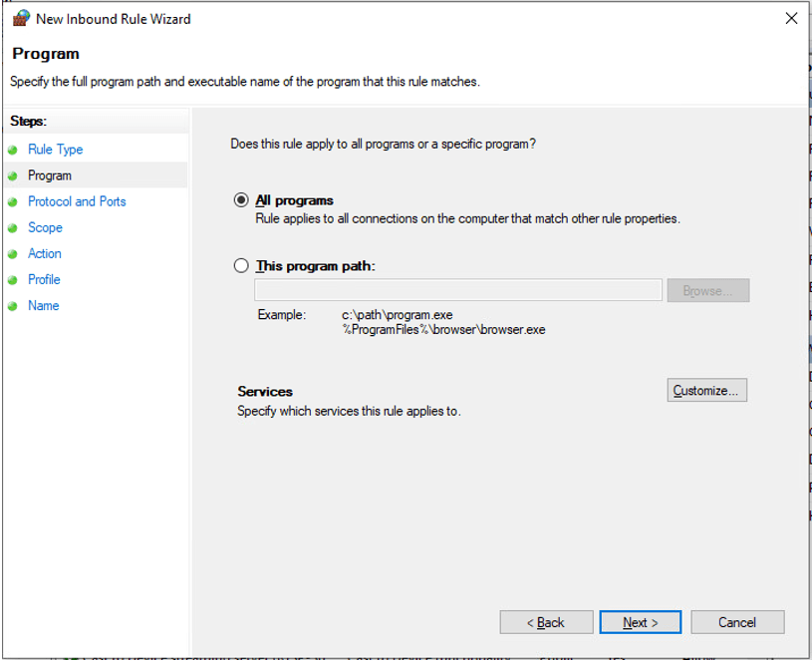
Task: Click the firewall wizard title bar icon
Action: (21, 18)
